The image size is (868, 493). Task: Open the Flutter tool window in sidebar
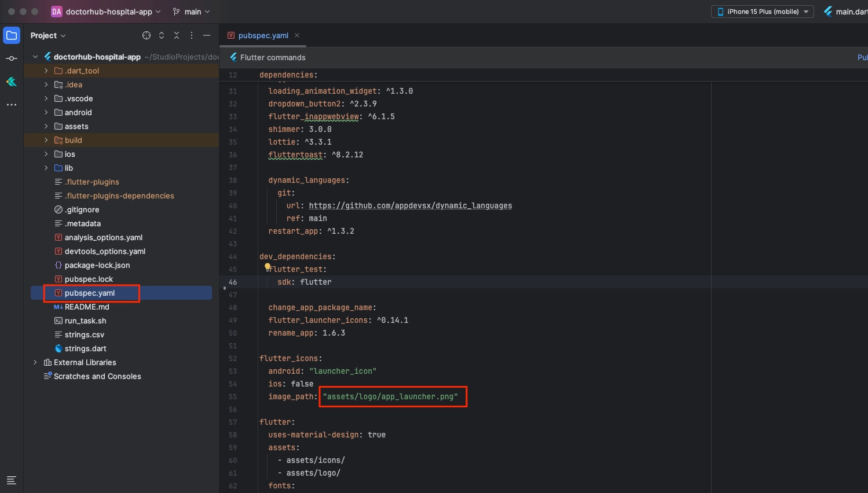(12, 82)
